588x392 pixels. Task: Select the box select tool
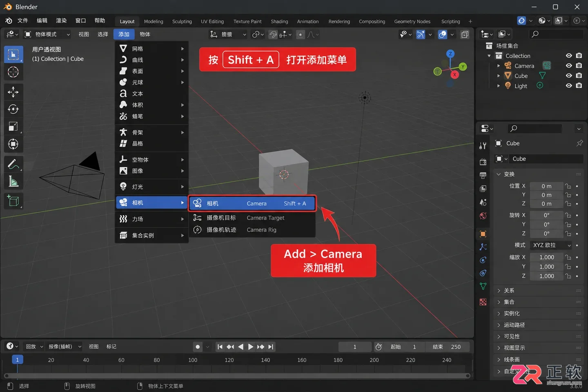[x=13, y=54]
